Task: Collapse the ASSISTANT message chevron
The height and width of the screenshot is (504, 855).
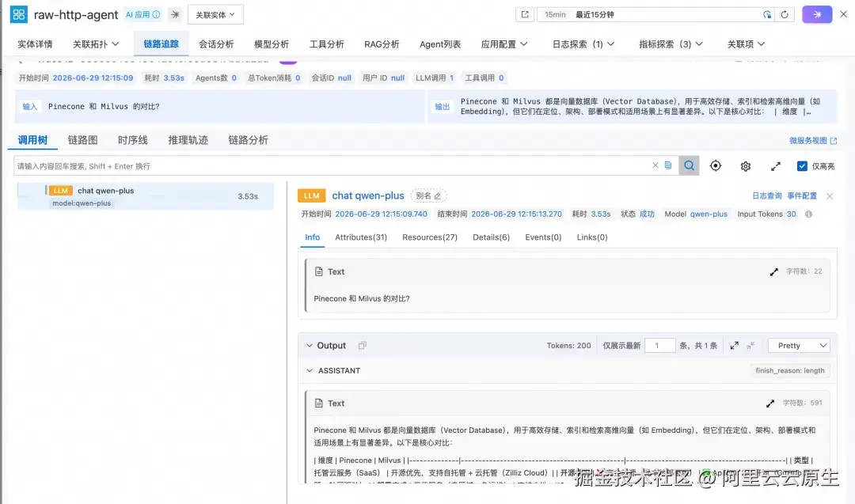Action: [310, 370]
